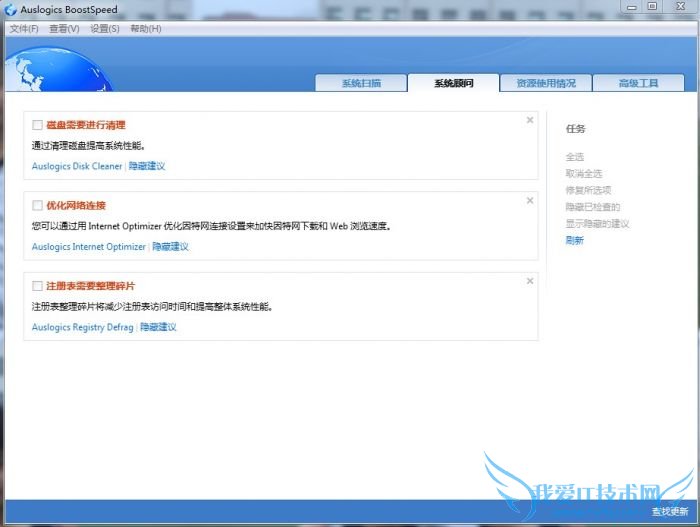700x527 pixels.
Task: Open the 文件(F) menu
Action: click(x=24, y=29)
